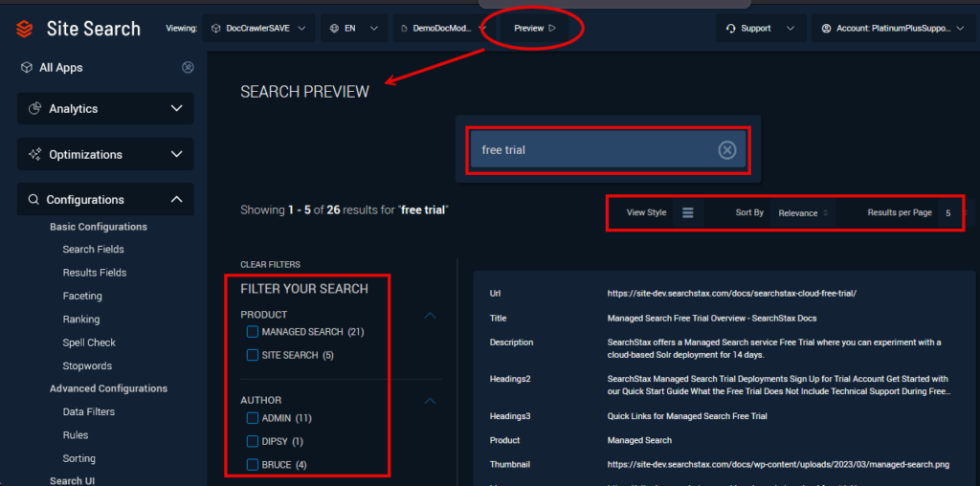Click the list View Style icon
The height and width of the screenshot is (486, 980).
(x=687, y=212)
